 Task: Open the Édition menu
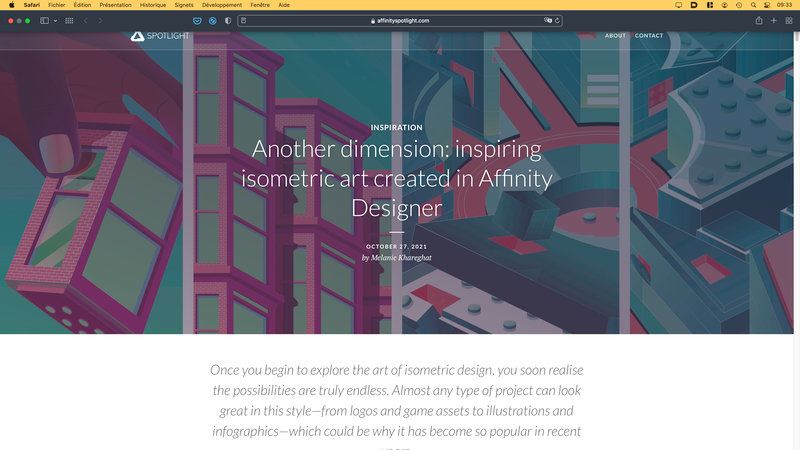82,5
